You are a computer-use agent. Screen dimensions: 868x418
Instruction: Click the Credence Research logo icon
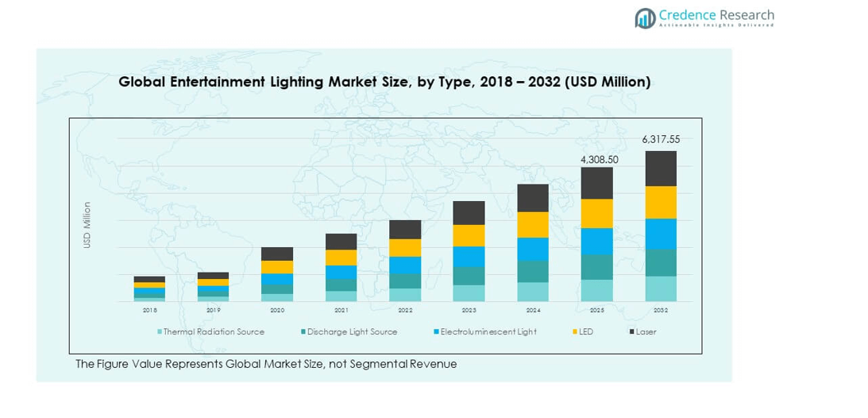coord(645,18)
